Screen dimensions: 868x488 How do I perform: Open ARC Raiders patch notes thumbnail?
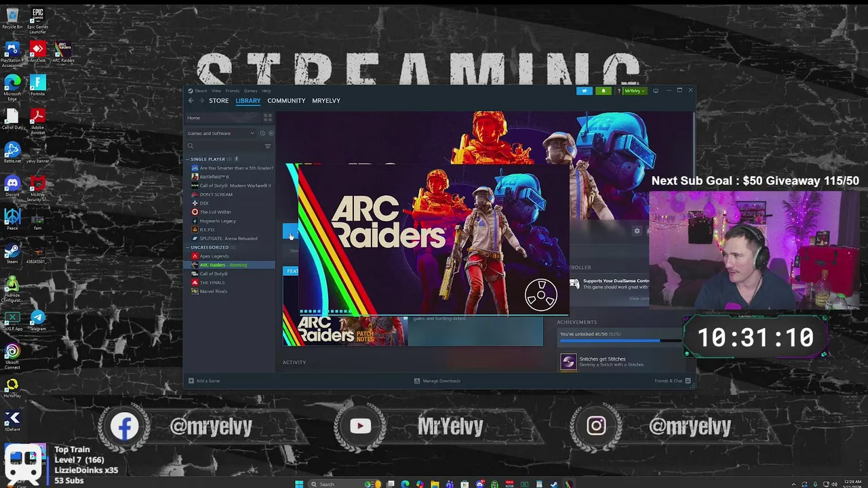[345, 331]
